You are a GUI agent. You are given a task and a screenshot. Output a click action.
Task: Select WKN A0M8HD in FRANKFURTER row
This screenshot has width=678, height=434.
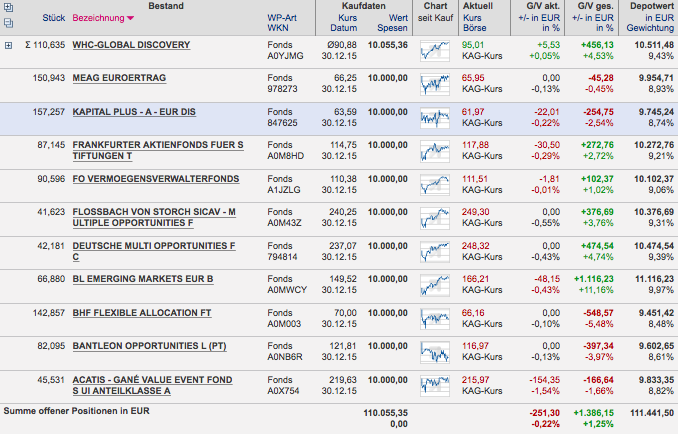[285, 156]
